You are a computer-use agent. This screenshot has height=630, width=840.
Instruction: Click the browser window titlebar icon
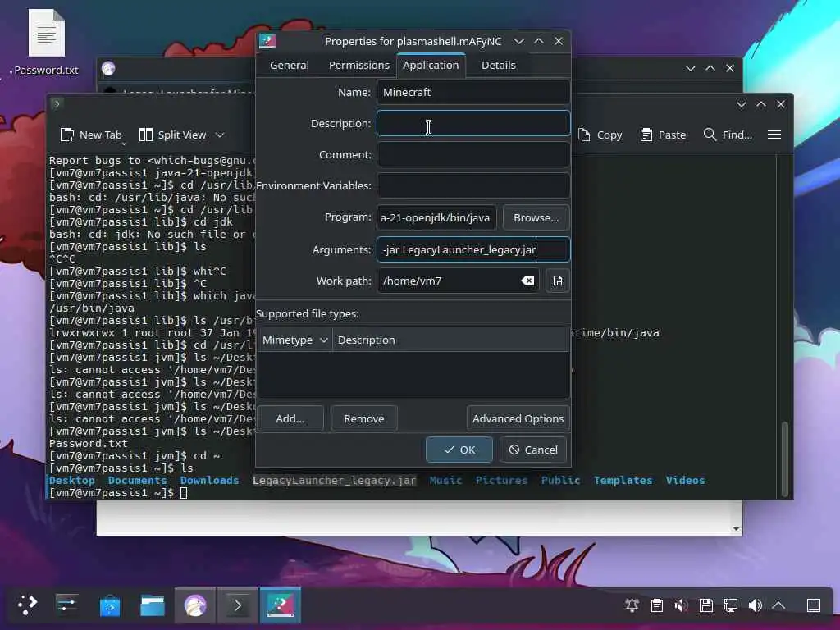coord(109,68)
